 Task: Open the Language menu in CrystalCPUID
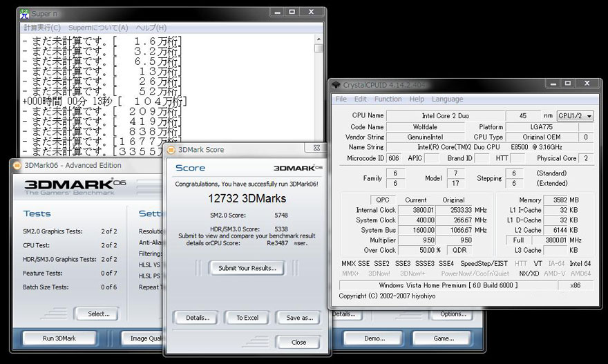pyautogui.click(x=448, y=99)
